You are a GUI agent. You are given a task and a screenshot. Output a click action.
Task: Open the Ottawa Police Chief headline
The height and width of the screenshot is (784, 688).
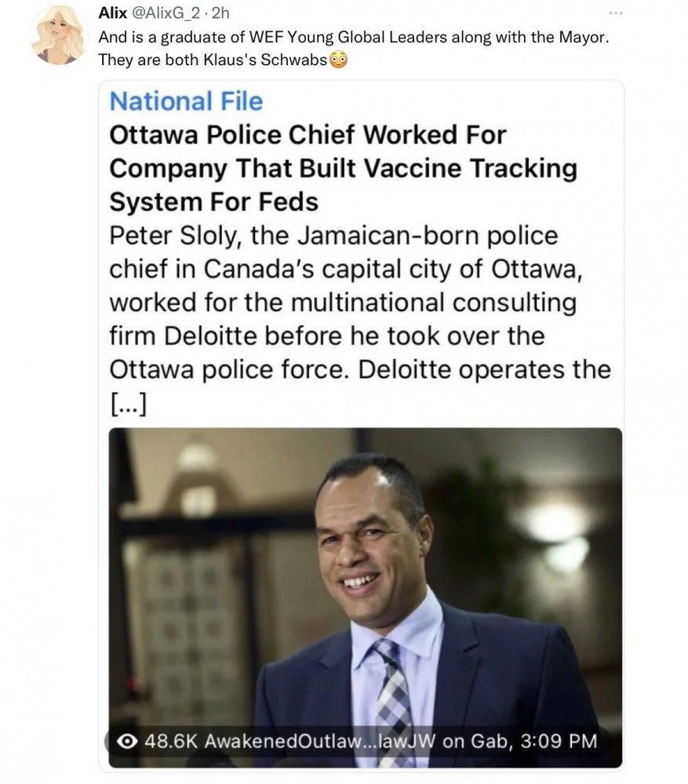[x=343, y=168]
